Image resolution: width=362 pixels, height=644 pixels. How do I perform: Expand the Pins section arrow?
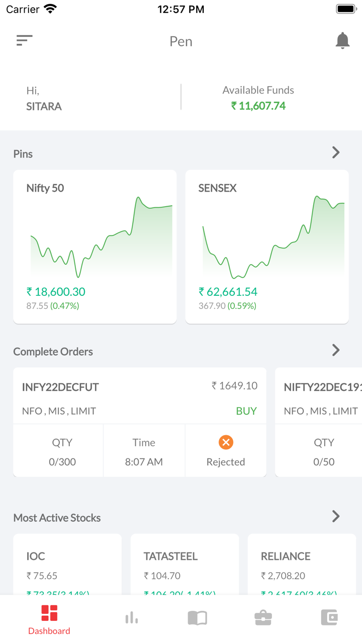pyautogui.click(x=336, y=153)
